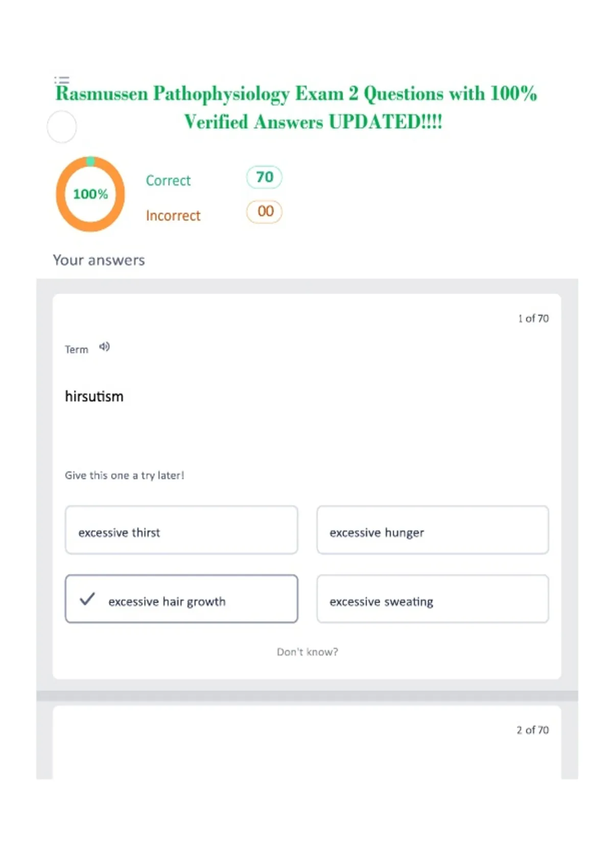
Task: Click the checkmark beside excessive hair growth
Action: coord(87,599)
